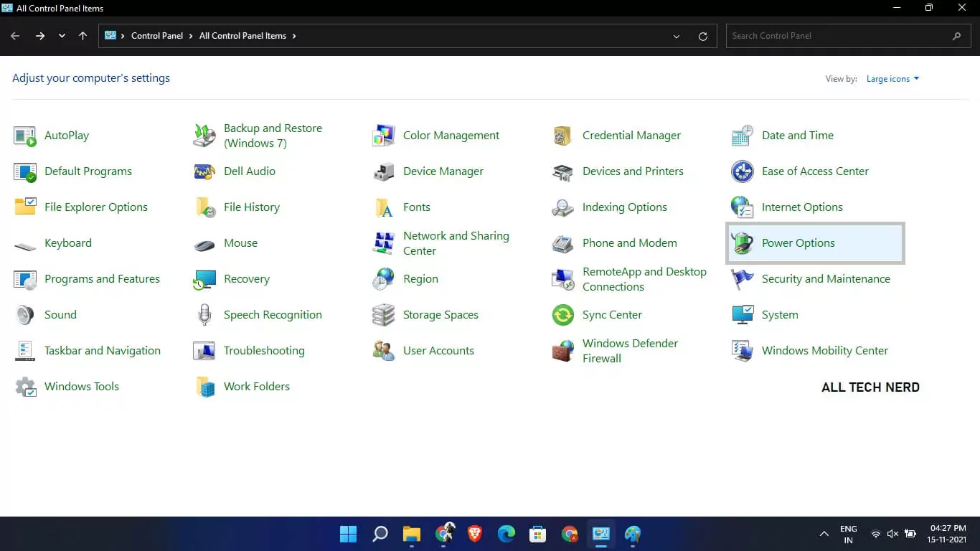Open the Power Options icon
The height and width of the screenshot is (551, 980).
click(x=743, y=243)
